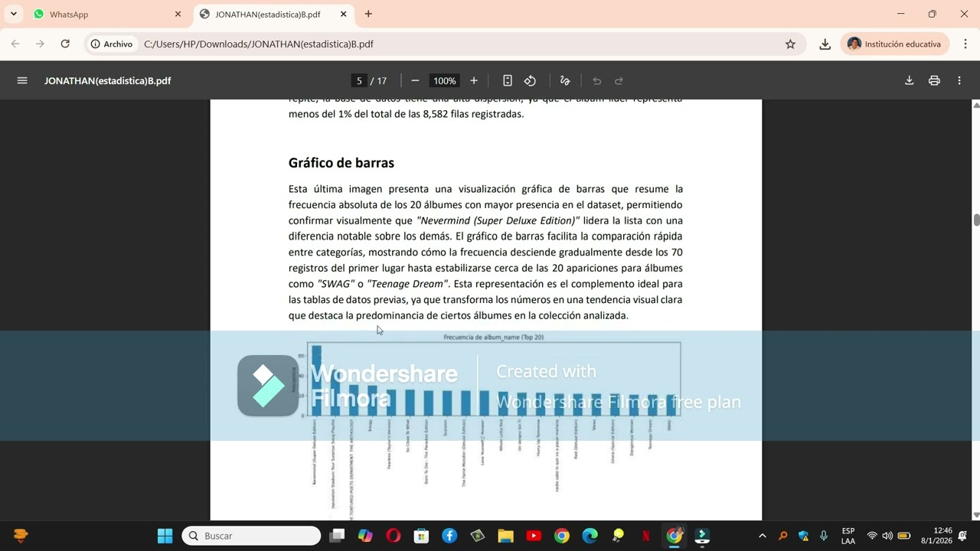Image resolution: width=980 pixels, height=551 pixels.
Task: Go forward to the next page
Action: point(40,44)
